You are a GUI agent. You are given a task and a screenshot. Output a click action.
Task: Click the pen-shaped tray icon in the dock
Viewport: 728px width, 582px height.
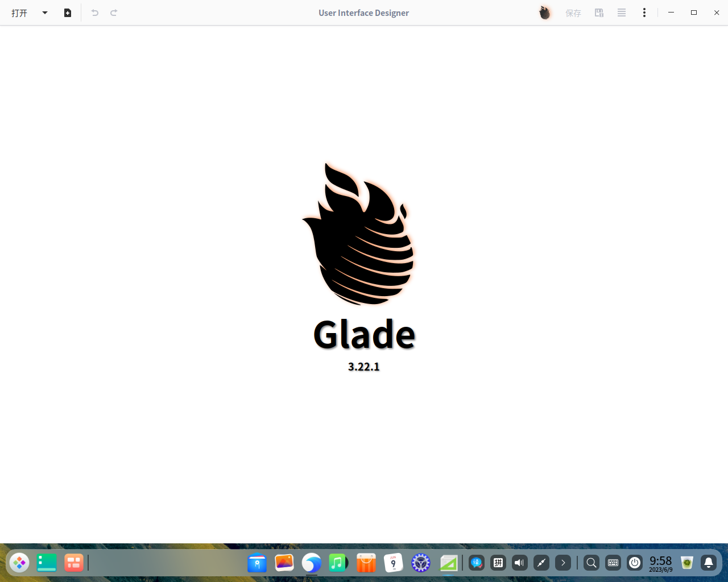(x=541, y=563)
